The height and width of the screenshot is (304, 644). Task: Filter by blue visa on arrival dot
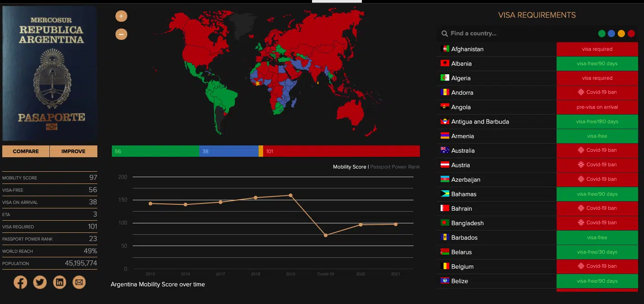611,34
